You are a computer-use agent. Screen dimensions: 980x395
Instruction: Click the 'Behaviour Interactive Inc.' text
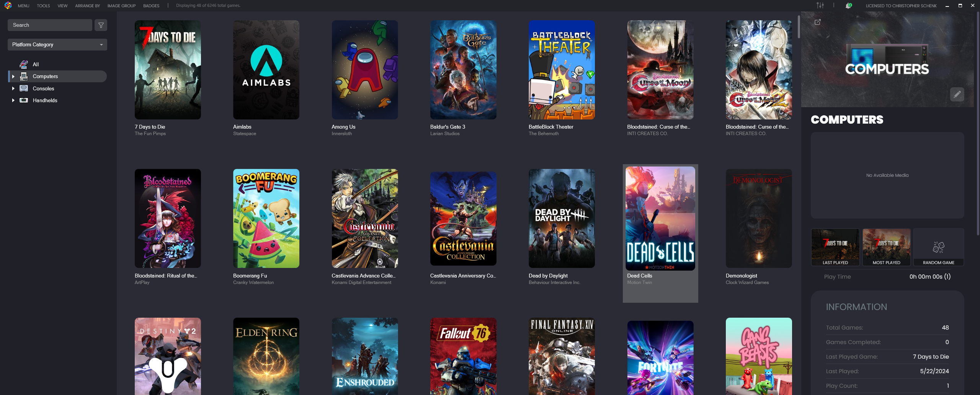[x=554, y=282]
